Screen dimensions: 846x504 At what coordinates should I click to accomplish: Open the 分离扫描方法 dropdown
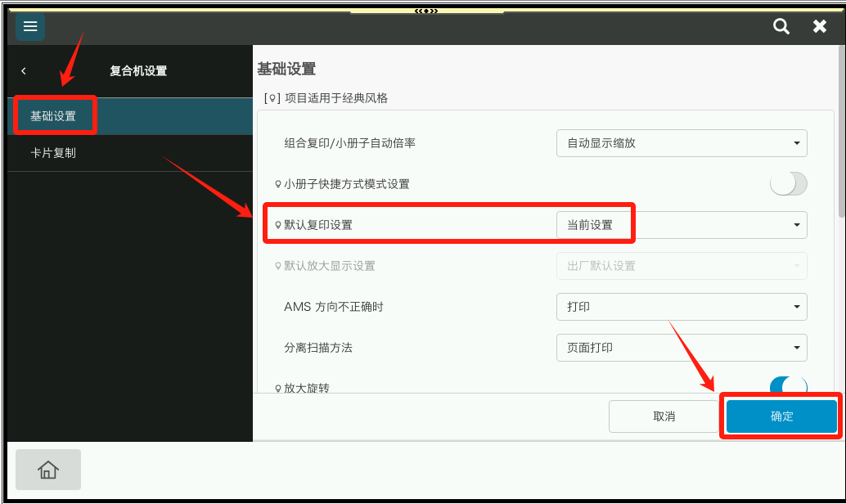(682, 348)
